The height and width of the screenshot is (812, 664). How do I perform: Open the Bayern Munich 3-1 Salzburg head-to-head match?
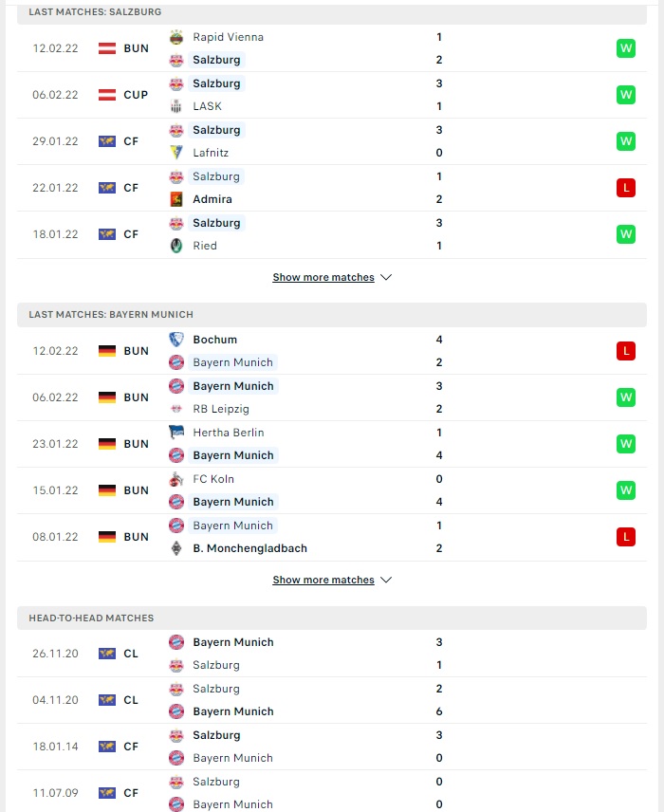[x=331, y=654]
